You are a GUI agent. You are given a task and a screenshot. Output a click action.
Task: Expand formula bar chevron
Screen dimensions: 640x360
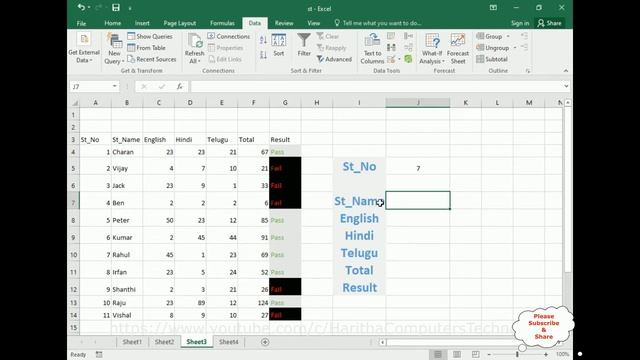566,86
